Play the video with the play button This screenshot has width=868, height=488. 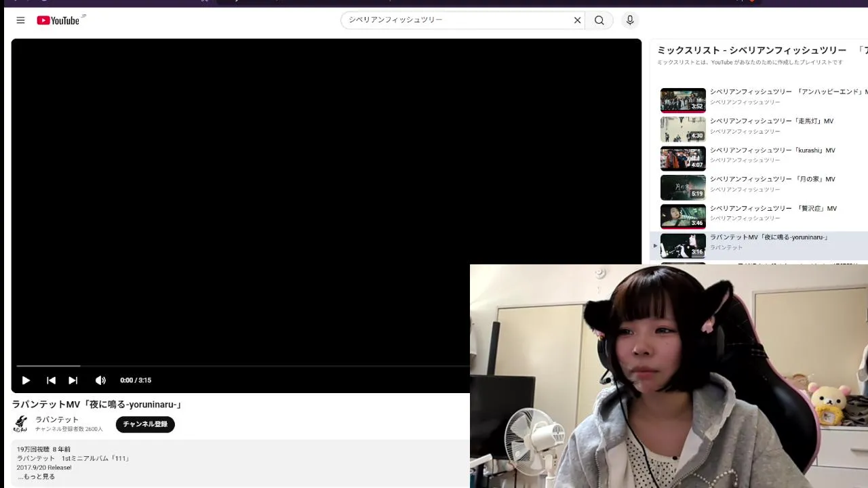click(x=26, y=380)
